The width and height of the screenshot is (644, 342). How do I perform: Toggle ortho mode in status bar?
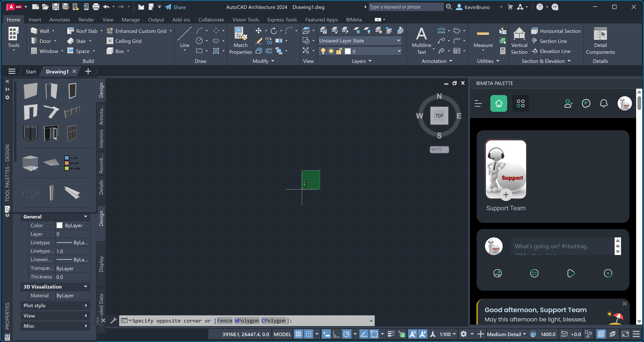[336, 334]
